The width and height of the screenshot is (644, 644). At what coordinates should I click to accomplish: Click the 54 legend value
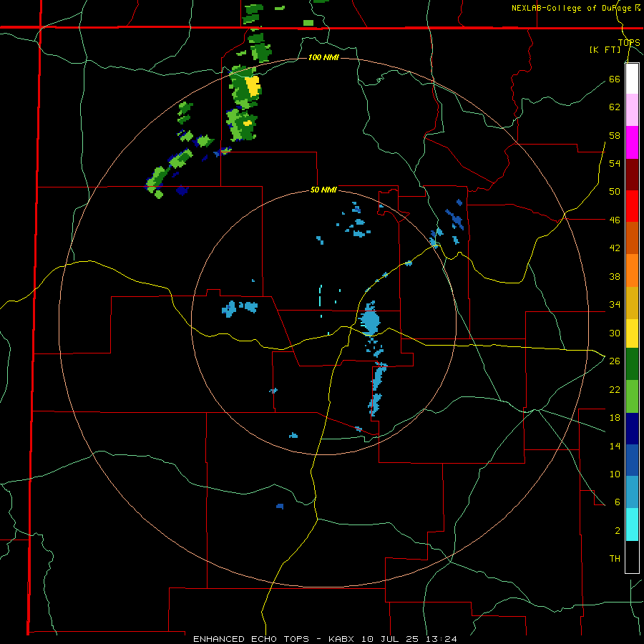(615, 163)
